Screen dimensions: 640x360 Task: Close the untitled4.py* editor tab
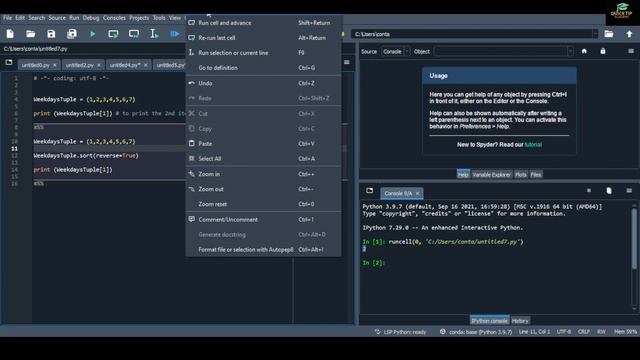pos(146,65)
